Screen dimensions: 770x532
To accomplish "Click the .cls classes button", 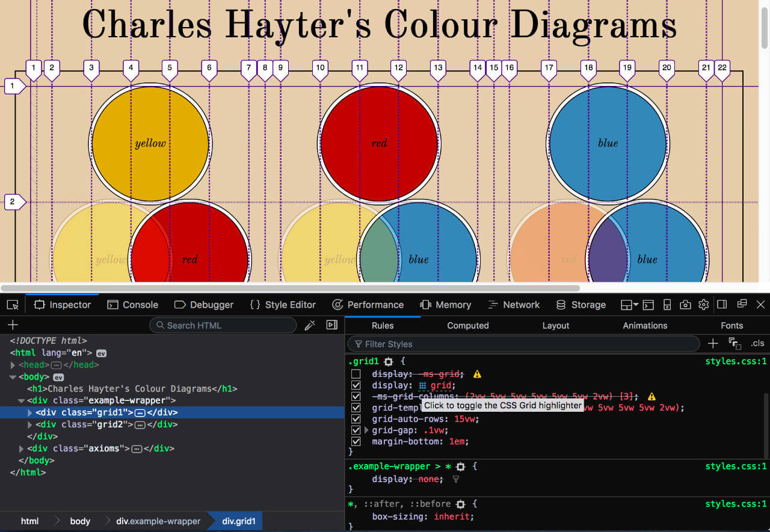I will coord(757,344).
